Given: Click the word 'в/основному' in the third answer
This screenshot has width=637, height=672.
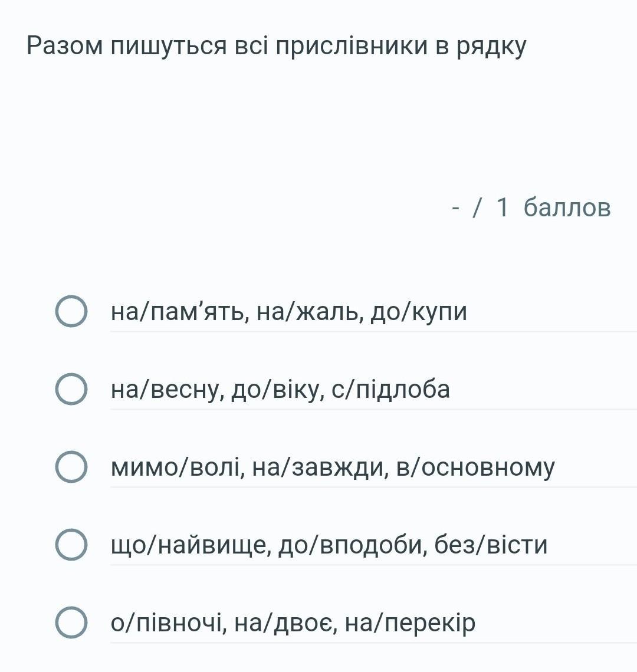Looking at the screenshot, I should tap(475, 467).
